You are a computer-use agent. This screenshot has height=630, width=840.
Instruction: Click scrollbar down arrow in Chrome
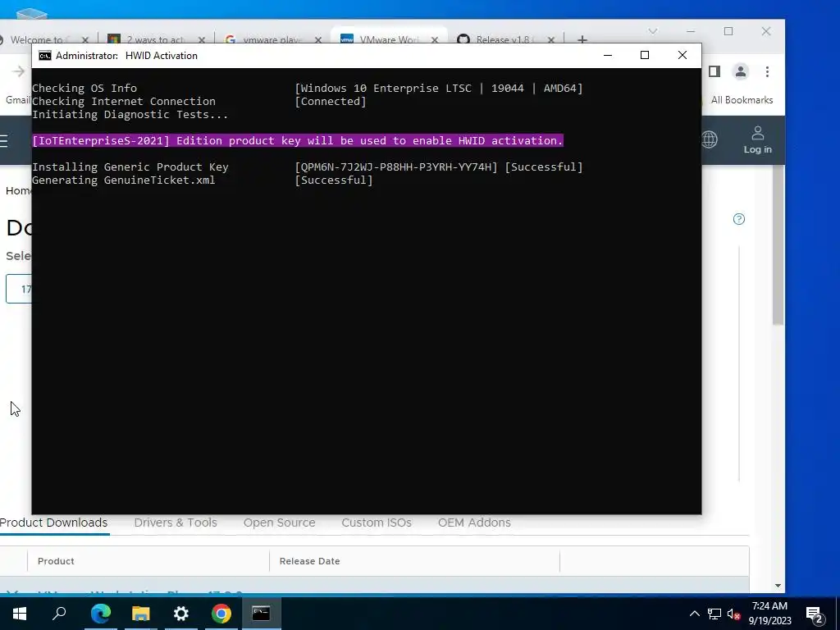[778, 586]
